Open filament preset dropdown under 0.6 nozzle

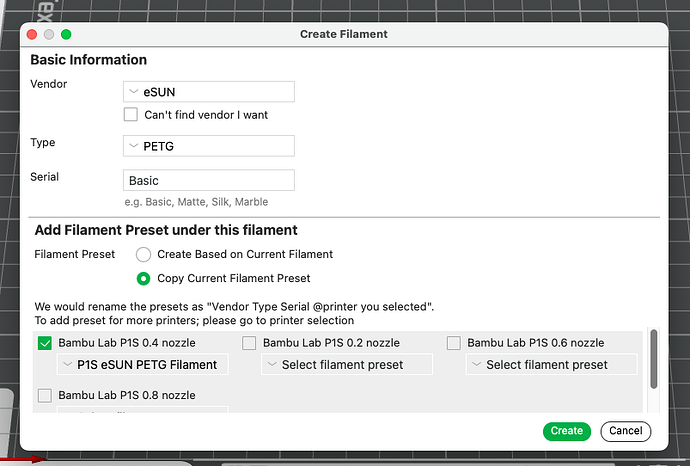[552, 364]
